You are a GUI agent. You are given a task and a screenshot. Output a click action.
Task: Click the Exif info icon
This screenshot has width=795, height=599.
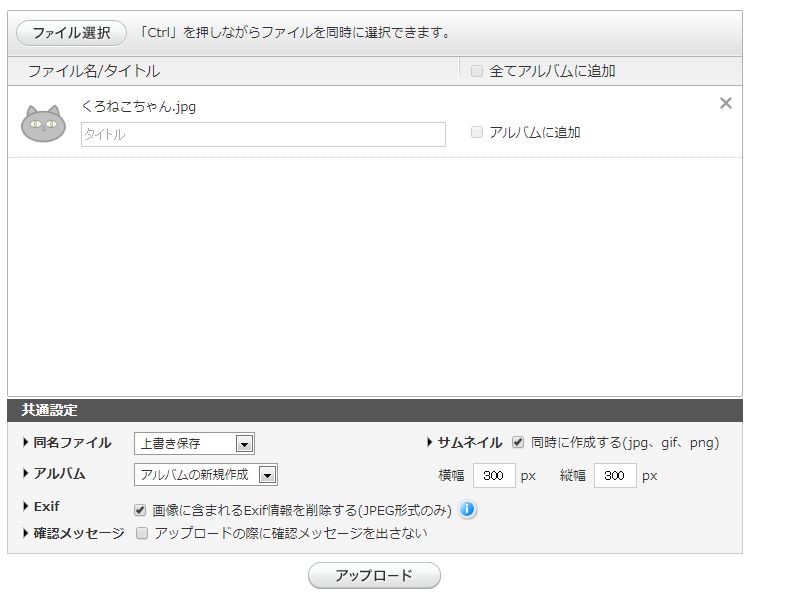[x=467, y=509]
